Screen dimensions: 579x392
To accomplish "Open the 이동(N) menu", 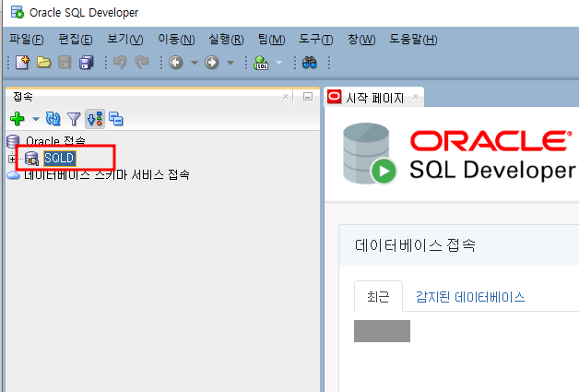I will point(176,39).
